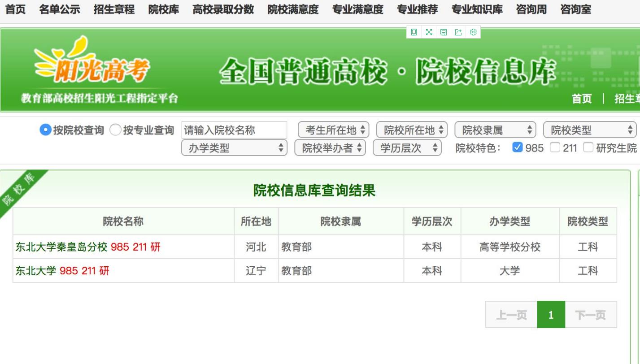Select the 按院校查询 radio button

pos(45,130)
